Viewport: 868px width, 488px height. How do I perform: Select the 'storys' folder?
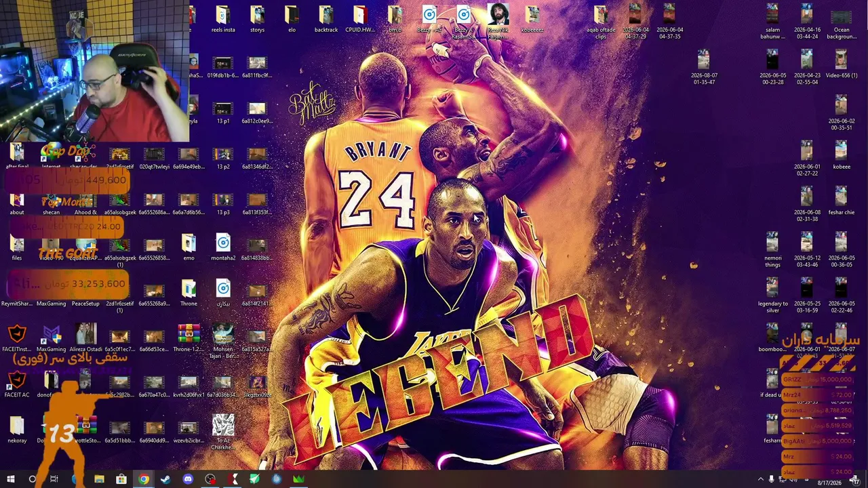(x=257, y=20)
